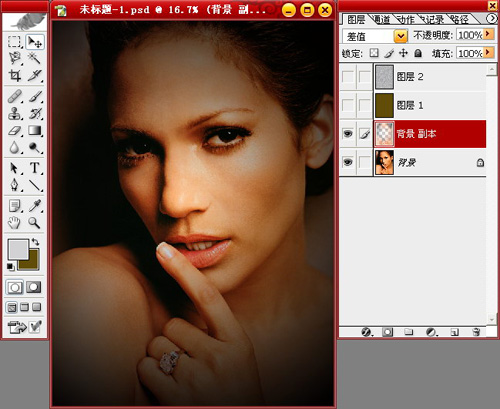The image size is (500, 409).
Task: Delete layer using the trash icon
Action: (x=476, y=332)
